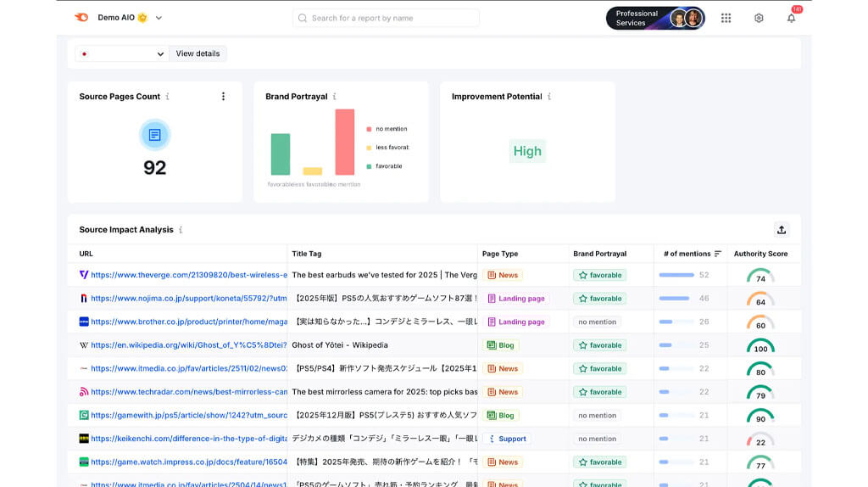This screenshot has height=487, width=868.
Task: Toggle the favorable legend swatch
Action: click(369, 166)
